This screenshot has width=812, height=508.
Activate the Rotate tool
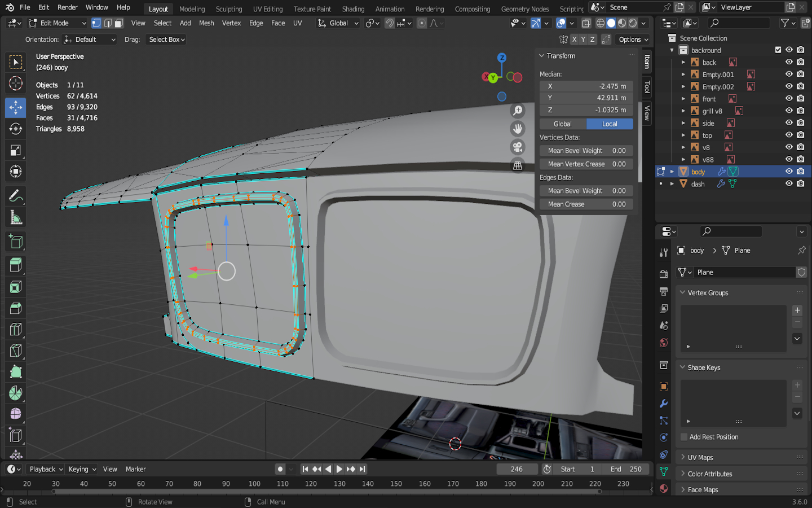coord(16,129)
